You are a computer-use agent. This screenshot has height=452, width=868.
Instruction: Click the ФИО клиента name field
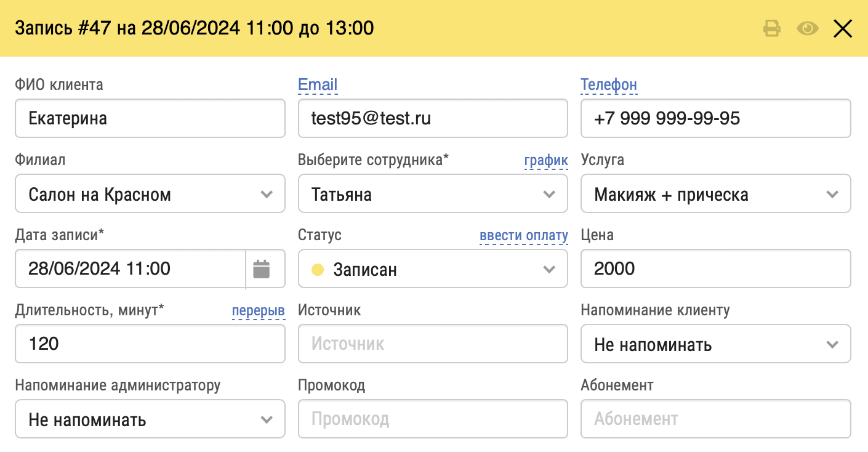point(150,118)
